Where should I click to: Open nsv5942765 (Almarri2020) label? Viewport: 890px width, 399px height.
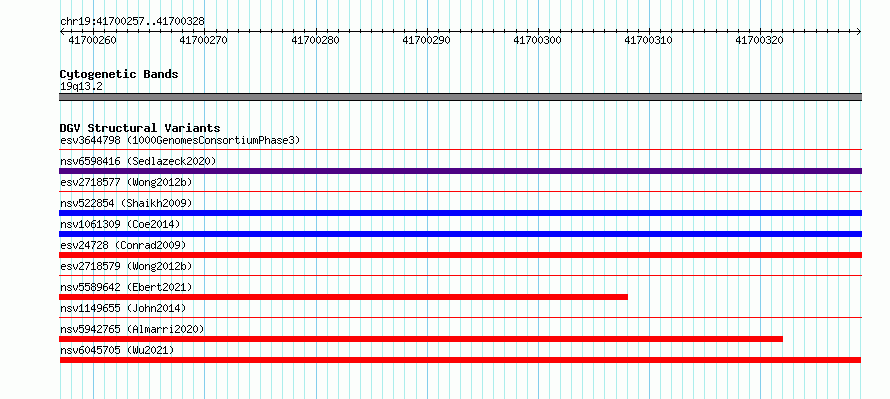click(132, 329)
